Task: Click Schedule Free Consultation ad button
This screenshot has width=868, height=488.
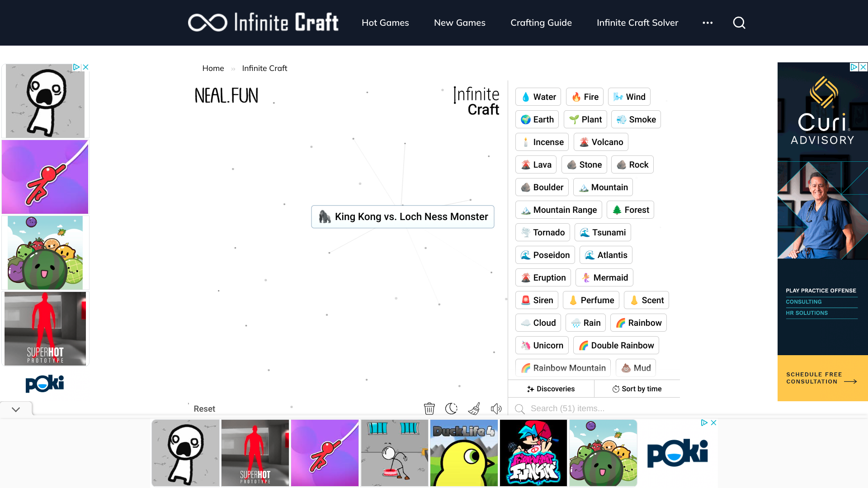Action: pos(822,378)
